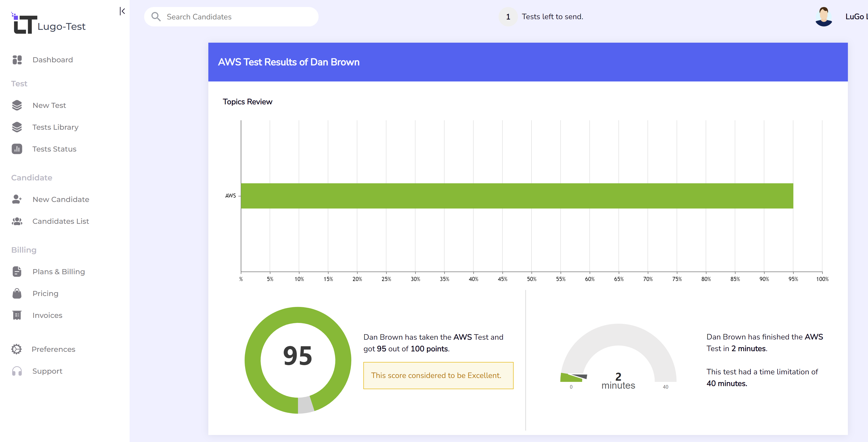Screen dimensions: 868x442
Task: Click the Plans & Billing document icon
Action: click(x=17, y=271)
